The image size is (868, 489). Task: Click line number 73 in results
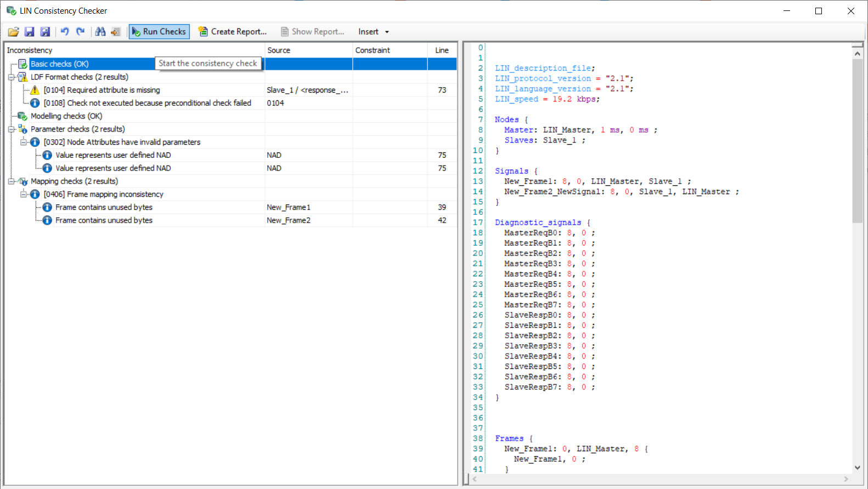point(442,90)
